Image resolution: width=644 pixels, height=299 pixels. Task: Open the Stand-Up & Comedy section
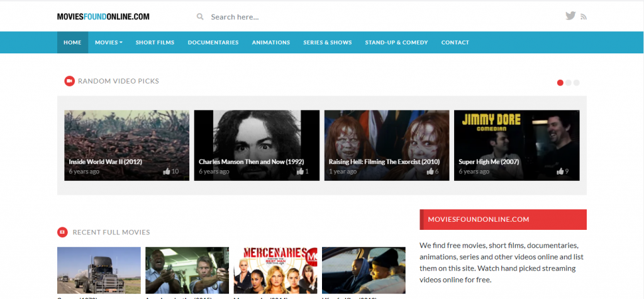396,42
